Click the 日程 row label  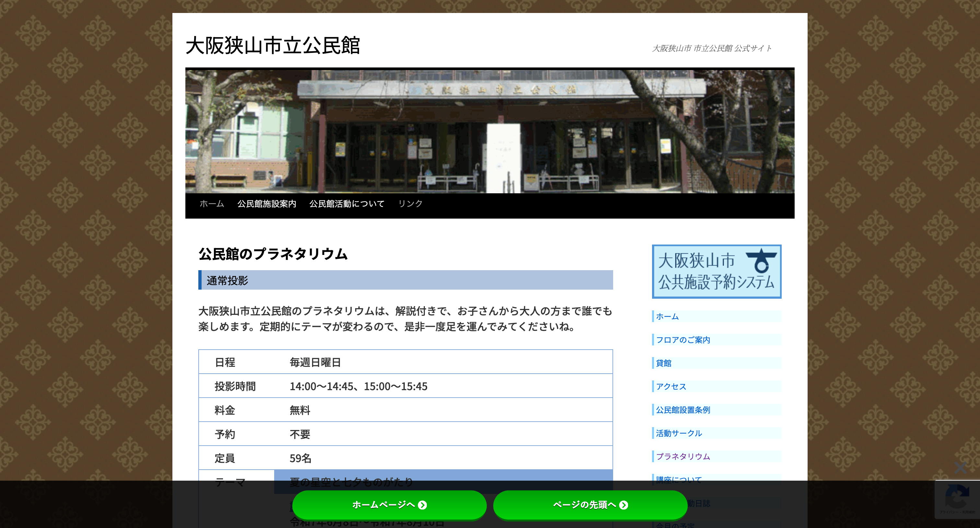click(x=225, y=362)
